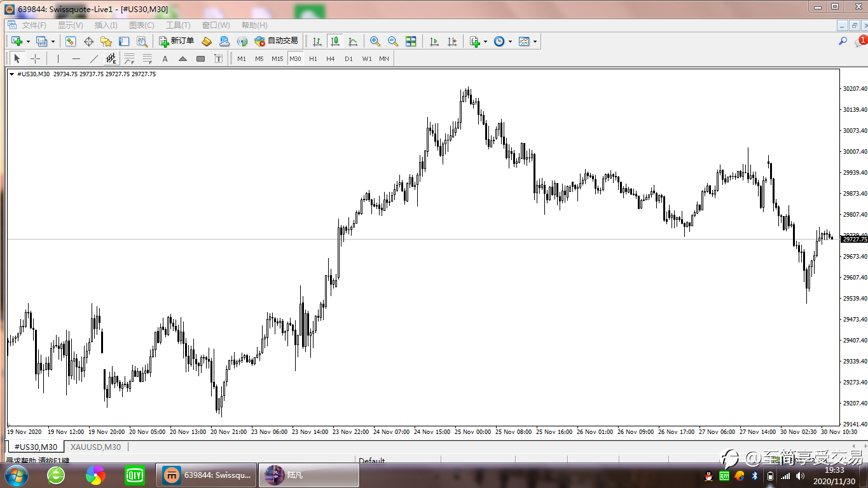The image size is (868, 488).
Task: Open the Navigator folder-star icon
Action: (106, 41)
